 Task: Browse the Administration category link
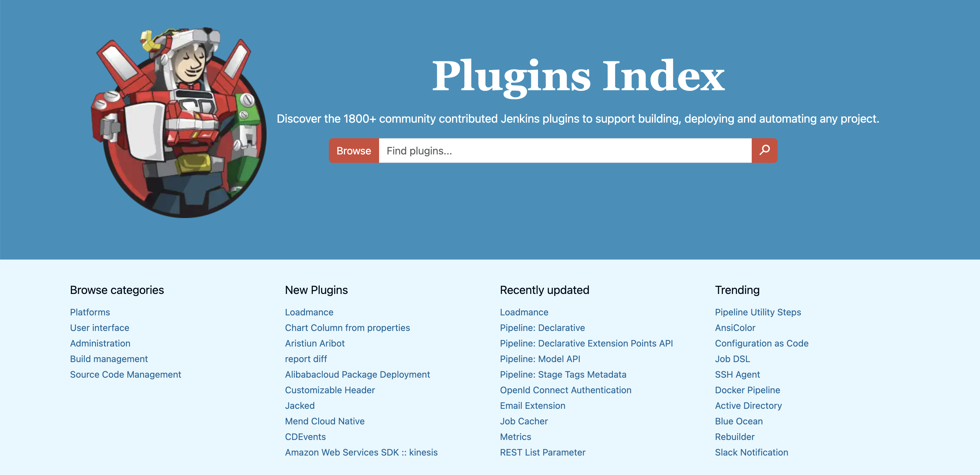(x=100, y=343)
